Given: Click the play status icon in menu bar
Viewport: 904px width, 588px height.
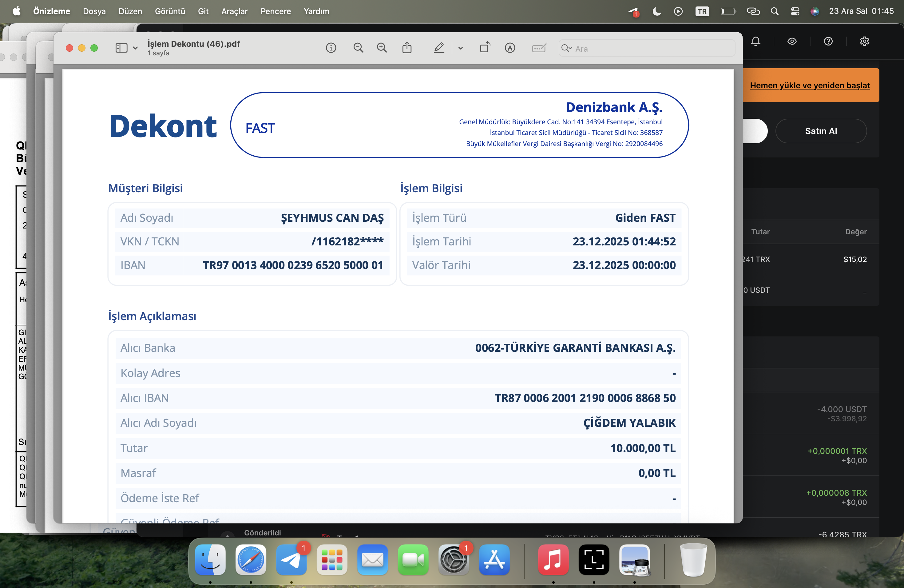Looking at the screenshot, I should point(678,11).
